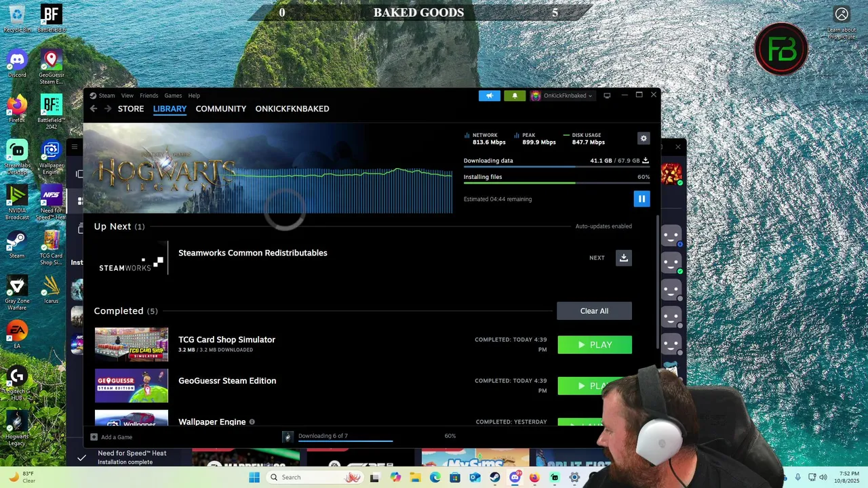Click Steamworks Common Redistributables title
Image resolution: width=868 pixels, height=488 pixels.
(252, 253)
